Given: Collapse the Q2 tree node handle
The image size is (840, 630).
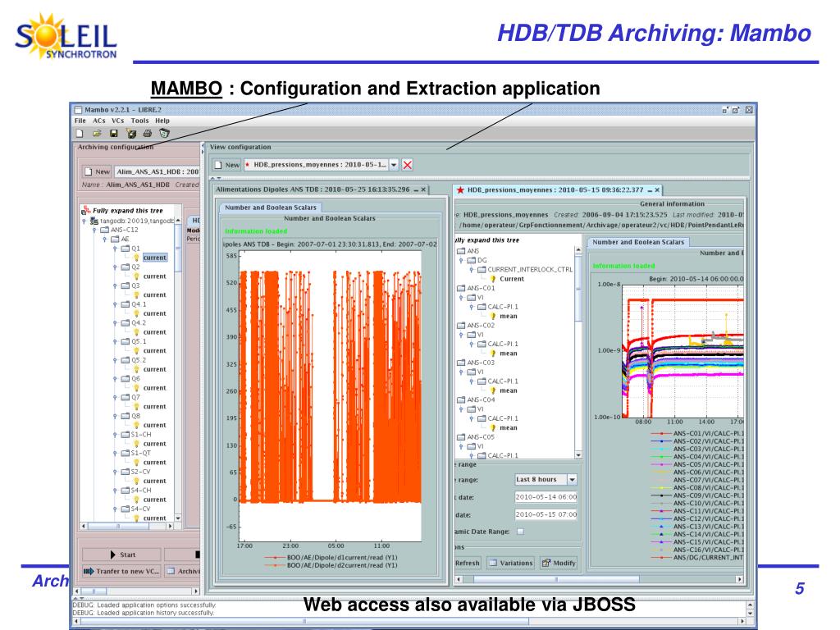Looking at the screenshot, I should [115, 267].
